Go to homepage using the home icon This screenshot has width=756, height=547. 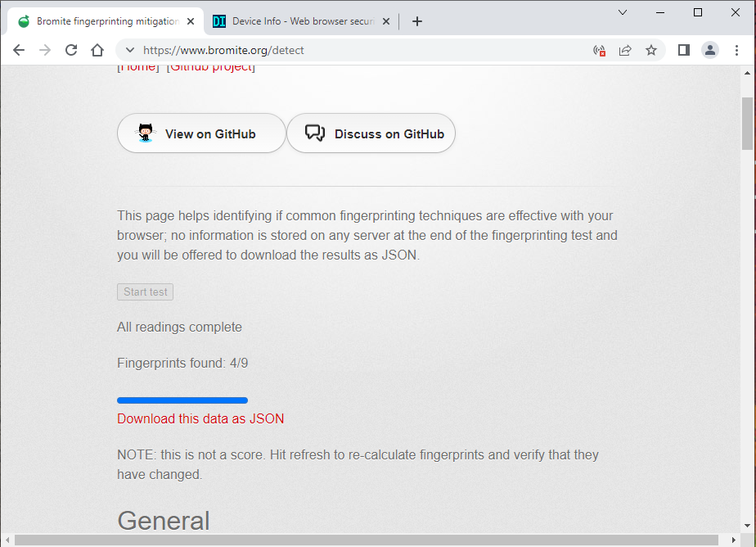pos(97,50)
